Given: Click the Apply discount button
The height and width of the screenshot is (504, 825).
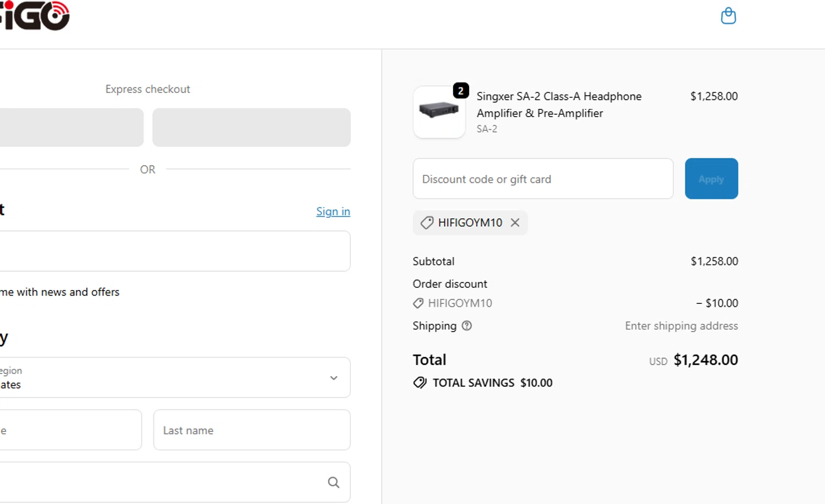Looking at the screenshot, I should coord(711,179).
